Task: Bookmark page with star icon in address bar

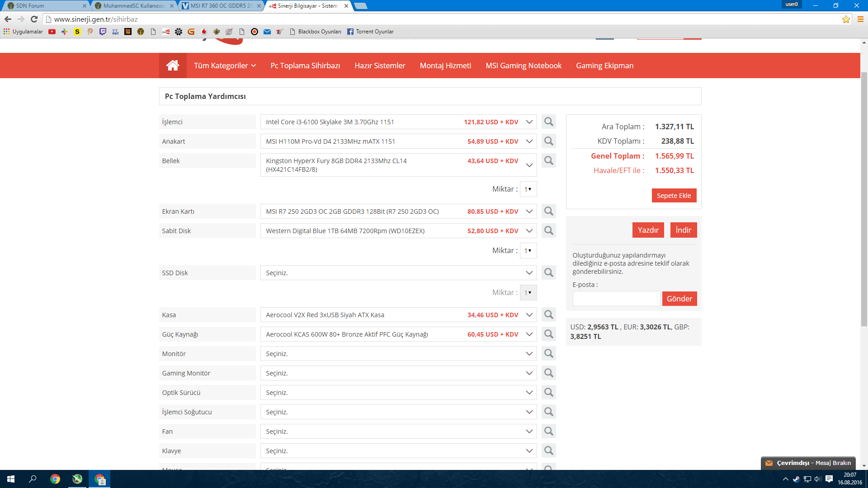Action: (x=846, y=19)
